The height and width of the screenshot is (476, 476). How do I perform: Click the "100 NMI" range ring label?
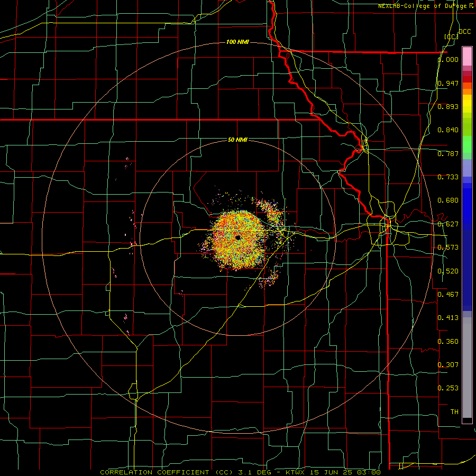point(237,42)
